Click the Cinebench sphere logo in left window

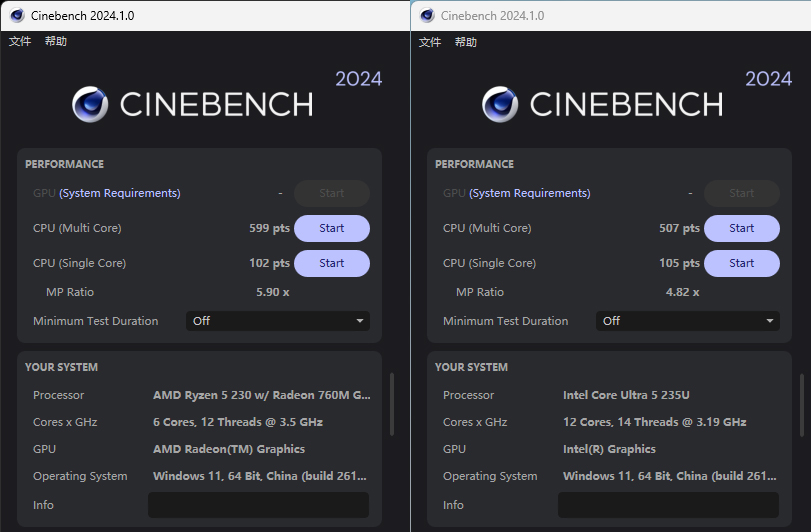(x=90, y=104)
